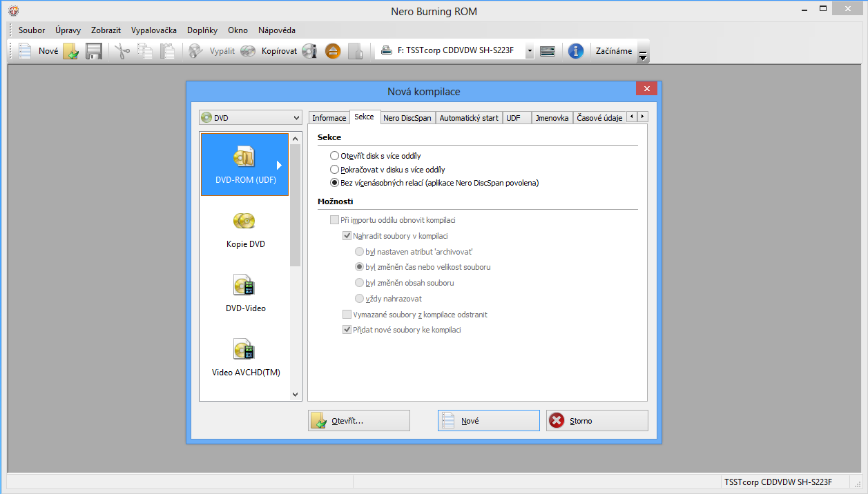
Task: Open the Zobrazit menu
Action: point(106,30)
